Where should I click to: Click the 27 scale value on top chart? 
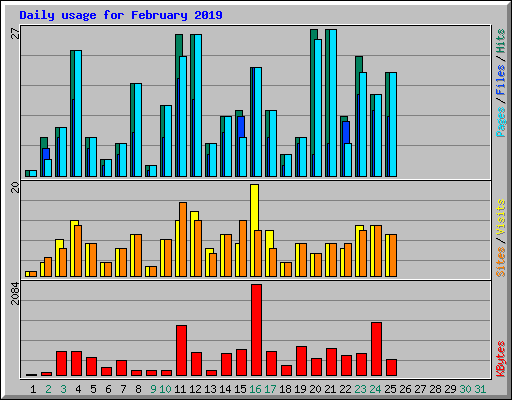pos(15,33)
